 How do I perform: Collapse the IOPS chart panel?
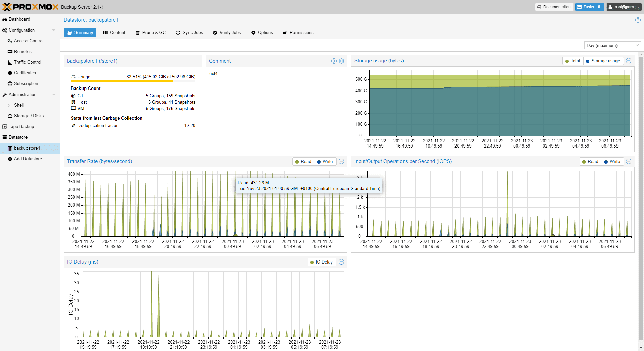(629, 161)
